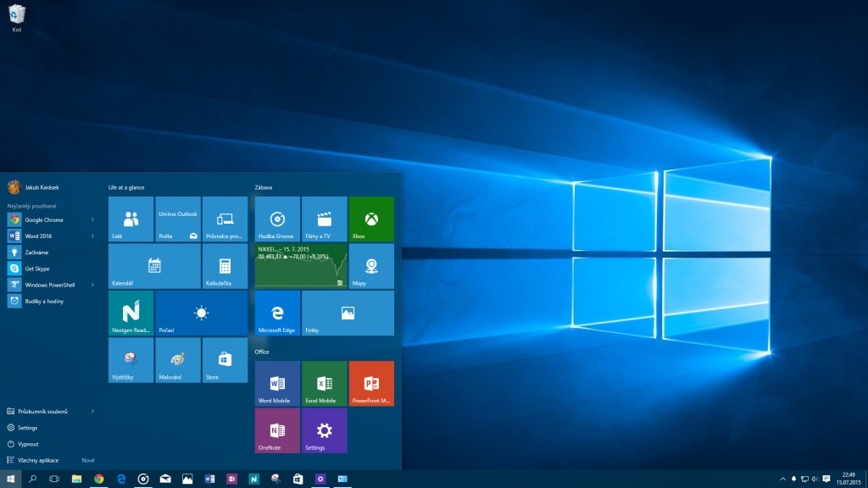Screen dimensions: 868x488
Task: Open Edge browser from the taskbar
Action: [120, 480]
